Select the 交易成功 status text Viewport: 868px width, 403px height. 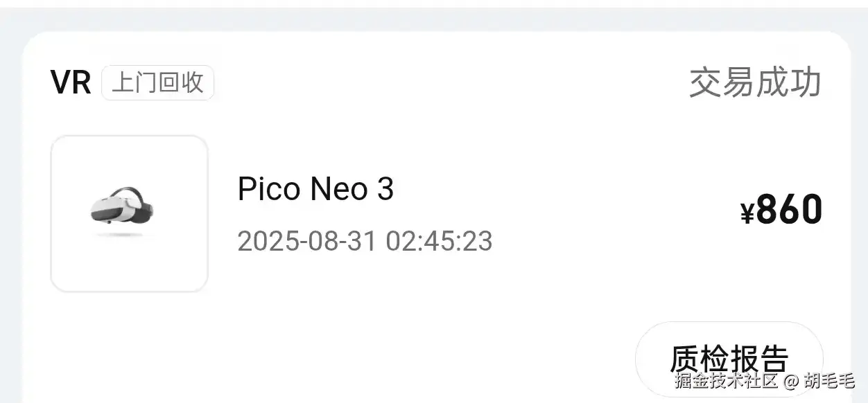[x=755, y=83]
